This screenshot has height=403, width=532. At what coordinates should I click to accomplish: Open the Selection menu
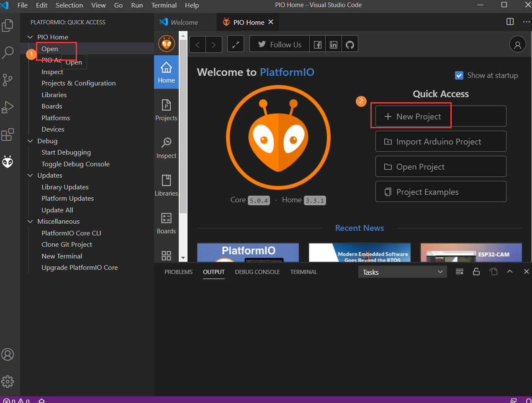coord(69,5)
